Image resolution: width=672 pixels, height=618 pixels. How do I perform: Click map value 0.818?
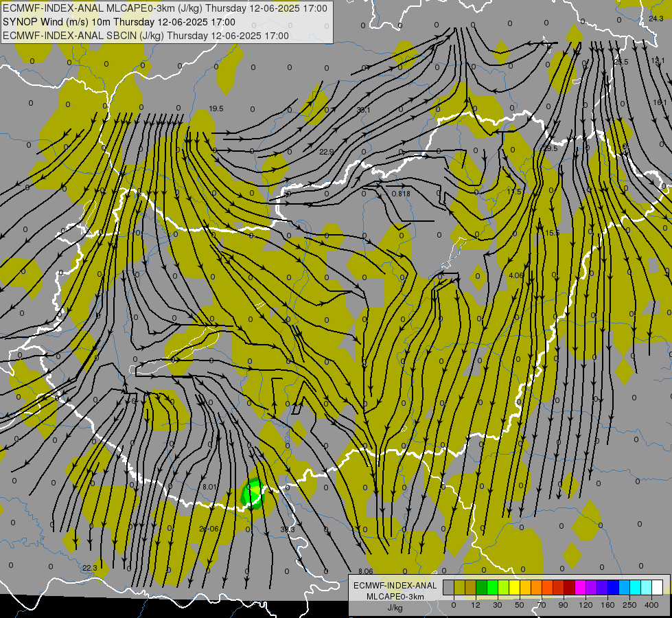click(401, 194)
